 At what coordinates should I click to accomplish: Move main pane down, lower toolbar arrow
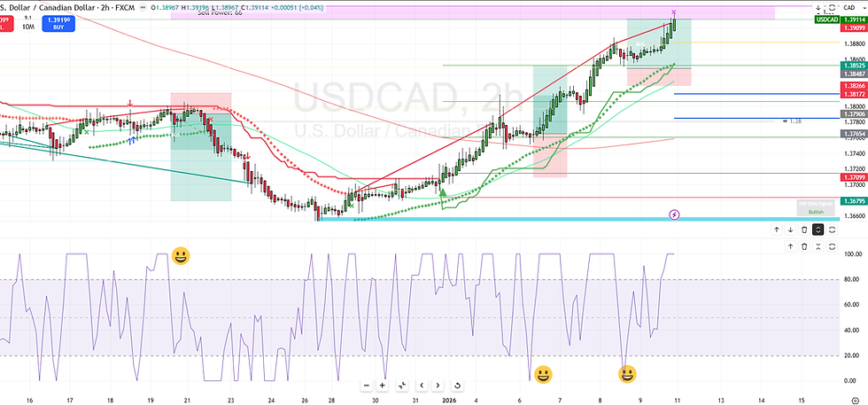coord(790,230)
